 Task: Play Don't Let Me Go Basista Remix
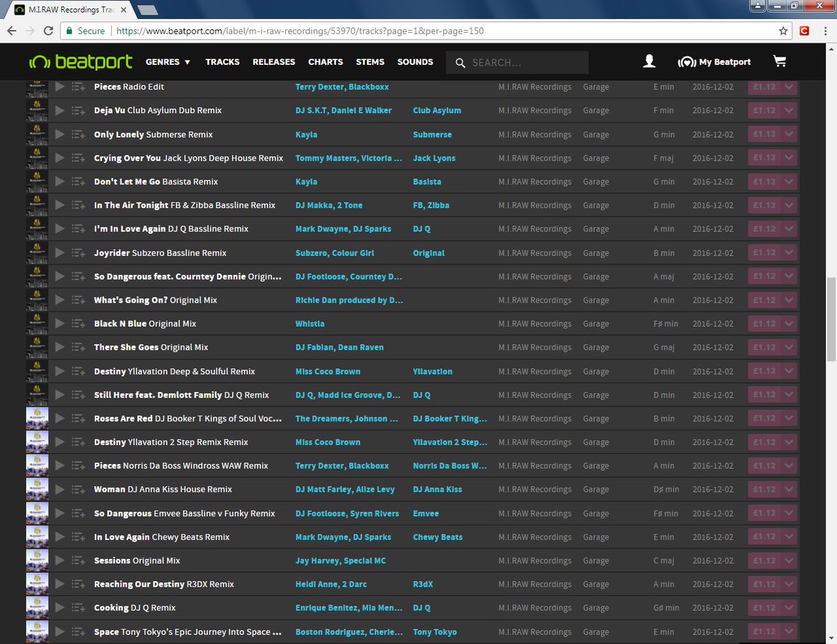click(x=59, y=181)
